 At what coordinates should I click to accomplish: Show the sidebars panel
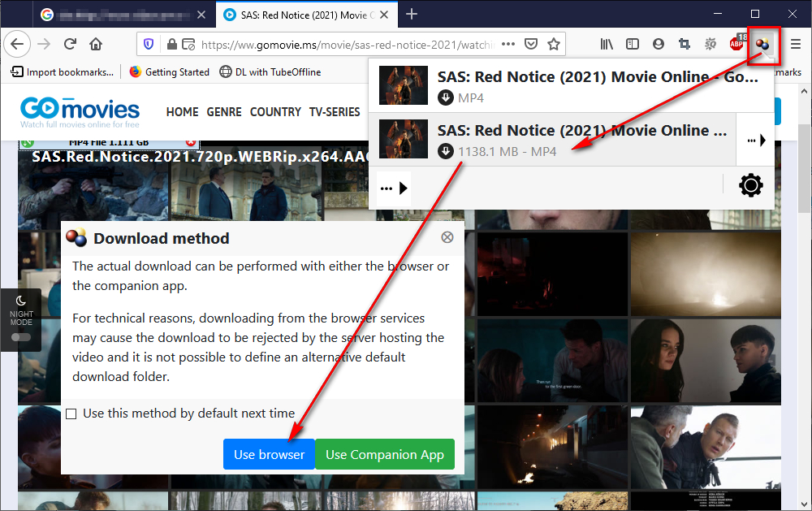point(633,44)
